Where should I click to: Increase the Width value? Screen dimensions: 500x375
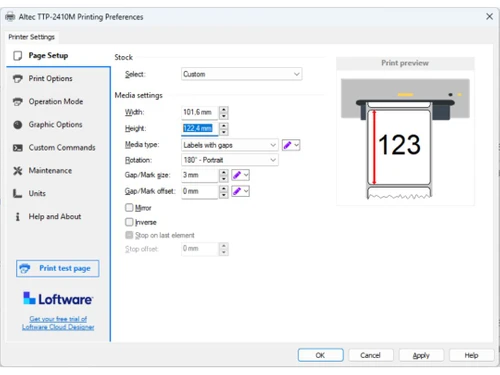(224, 109)
